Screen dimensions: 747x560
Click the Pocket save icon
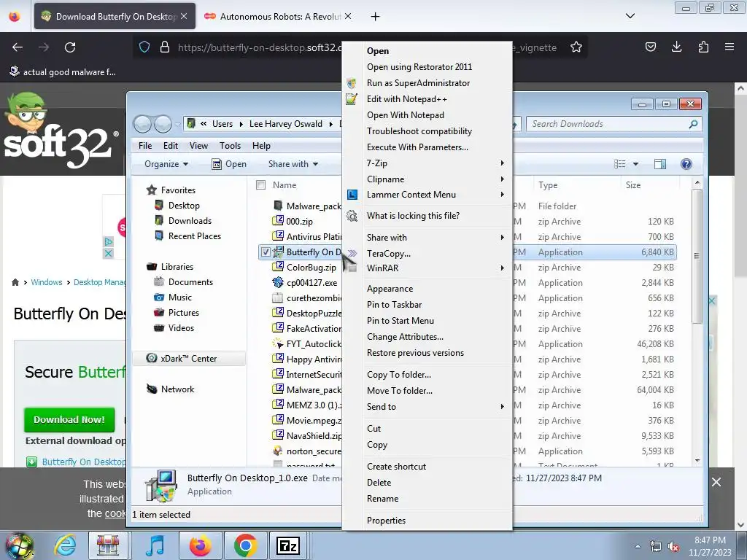[650, 47]
